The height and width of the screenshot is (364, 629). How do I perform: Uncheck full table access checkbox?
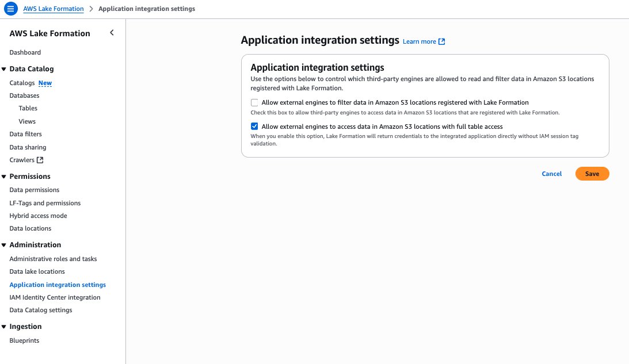pyautogui.click(x=254, y=127)
